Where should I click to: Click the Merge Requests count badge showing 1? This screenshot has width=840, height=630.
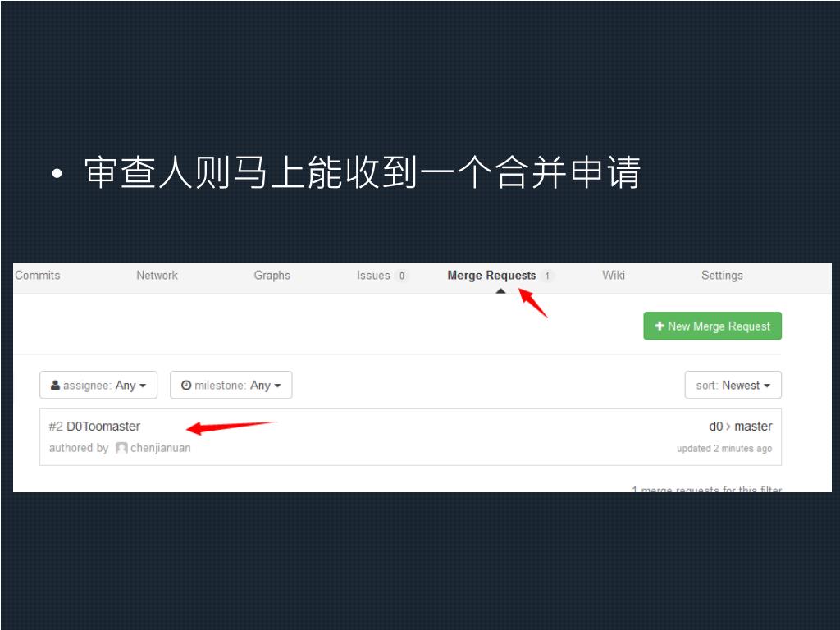547,276
